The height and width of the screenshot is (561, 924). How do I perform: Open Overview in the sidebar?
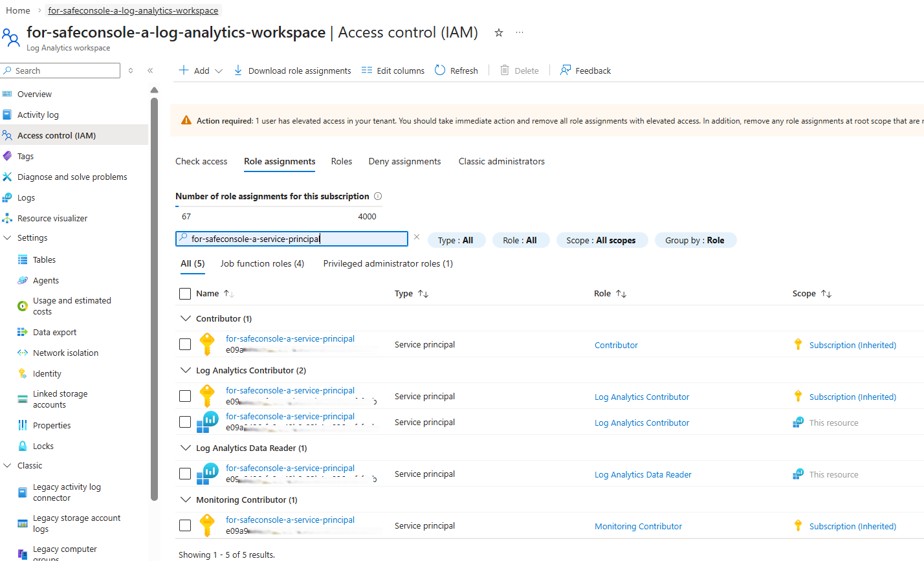click(x=34, y=94)
